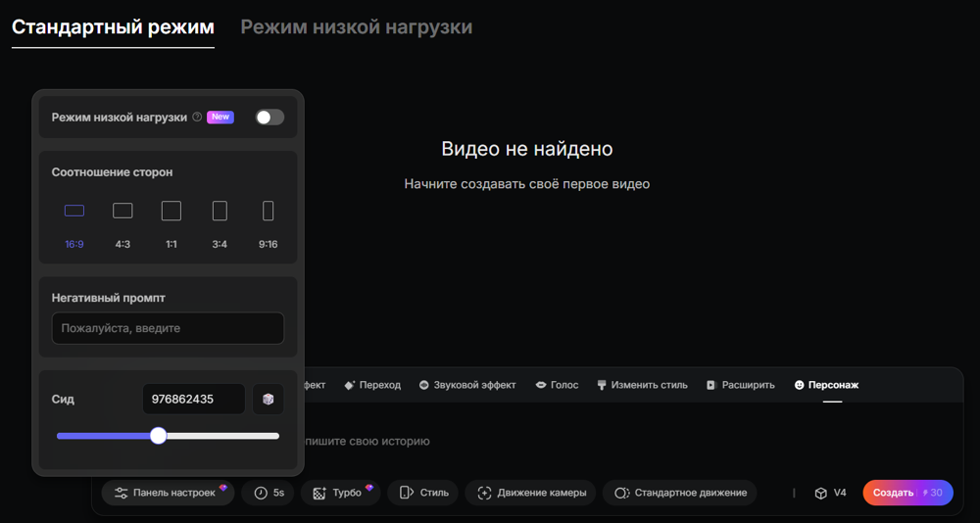This screenshot has width=980, height=523.
Task: Toggle the Турбо mode button
Action: pyautogui.click(x=341, y=493)
